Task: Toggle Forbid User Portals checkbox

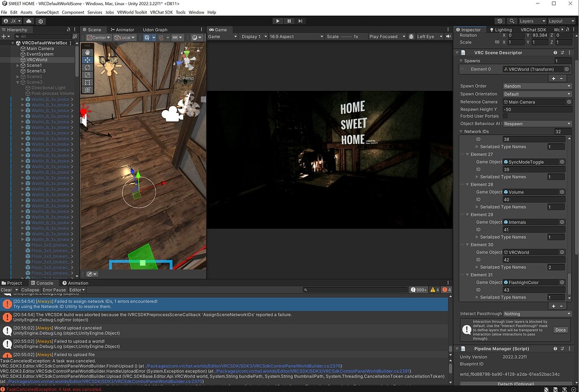Action: (505, 116)
